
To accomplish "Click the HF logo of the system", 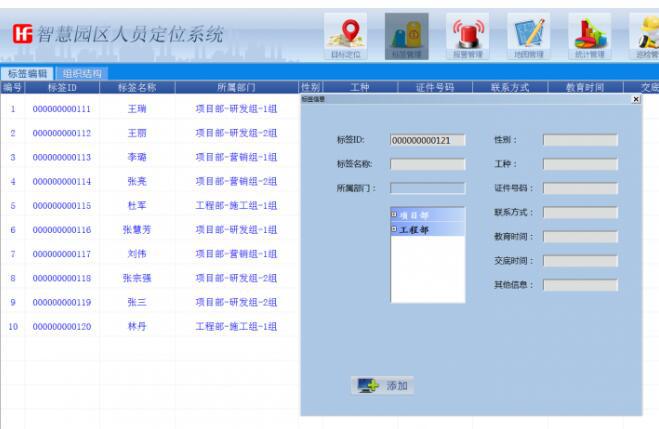I will click(x=21, y=35).
